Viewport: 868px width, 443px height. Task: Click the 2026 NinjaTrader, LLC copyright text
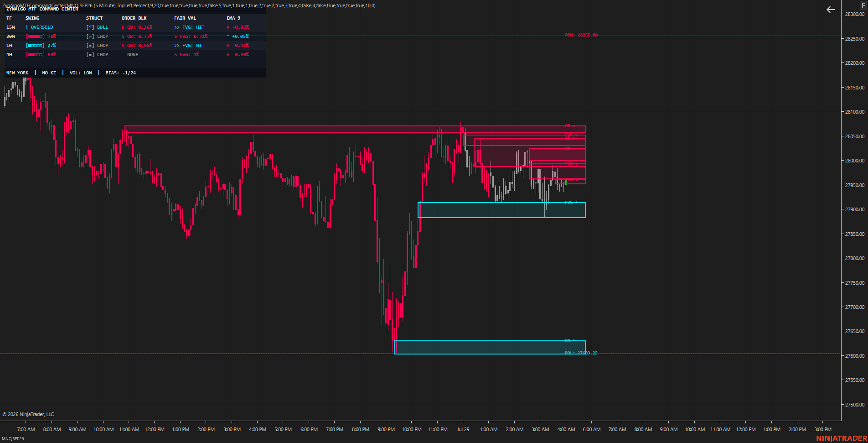click(x=28, y=414)
